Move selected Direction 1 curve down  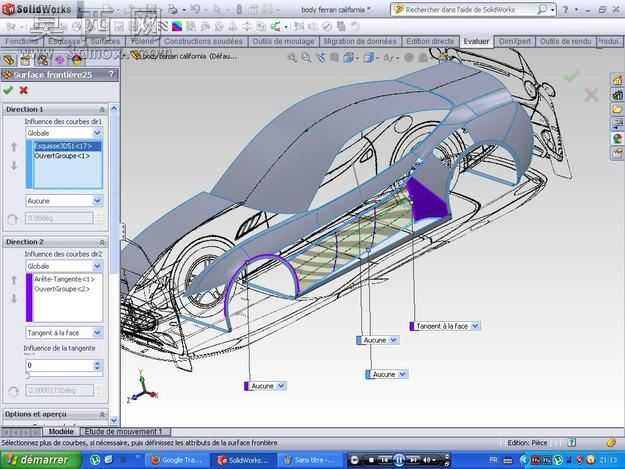pos(14,165)
